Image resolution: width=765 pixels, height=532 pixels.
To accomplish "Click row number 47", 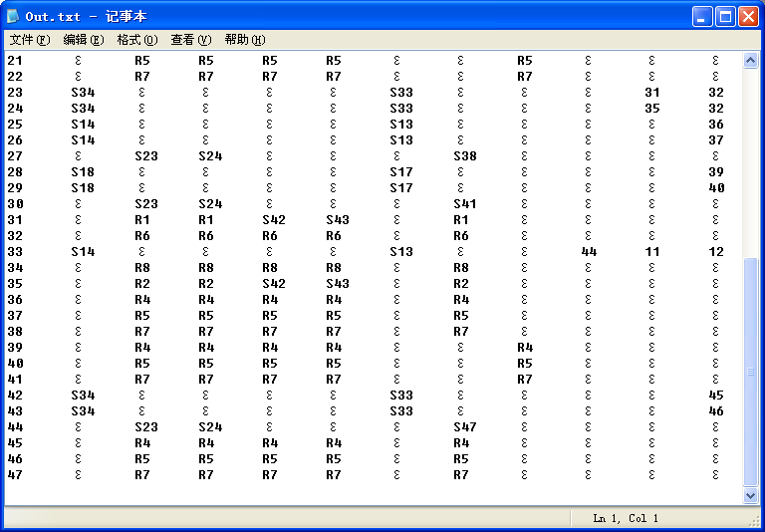I will click(15, 475).
